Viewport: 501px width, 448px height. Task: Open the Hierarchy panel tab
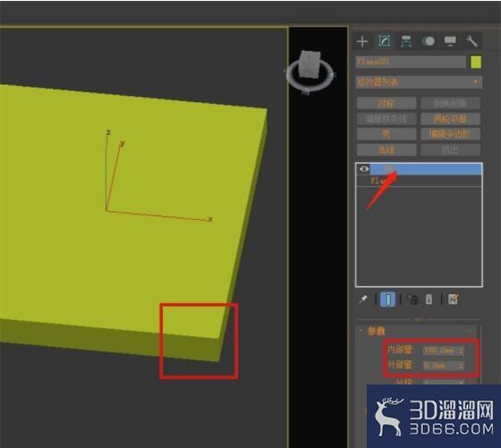click(406, 41)
